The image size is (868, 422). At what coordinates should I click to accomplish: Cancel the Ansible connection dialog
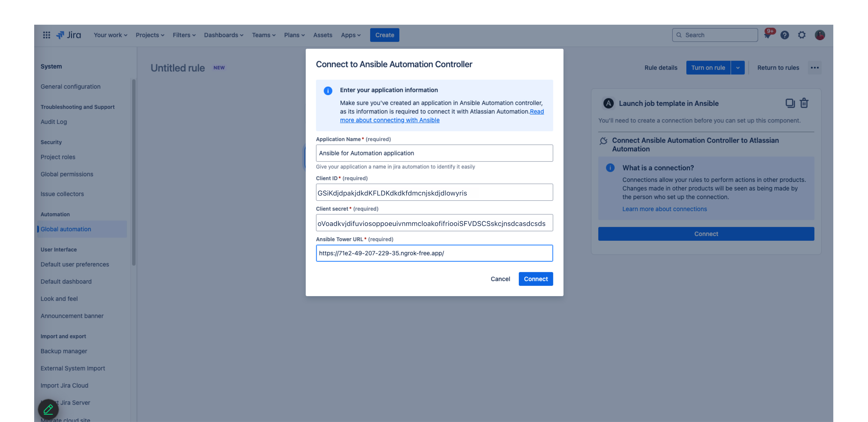click(500, 279)
